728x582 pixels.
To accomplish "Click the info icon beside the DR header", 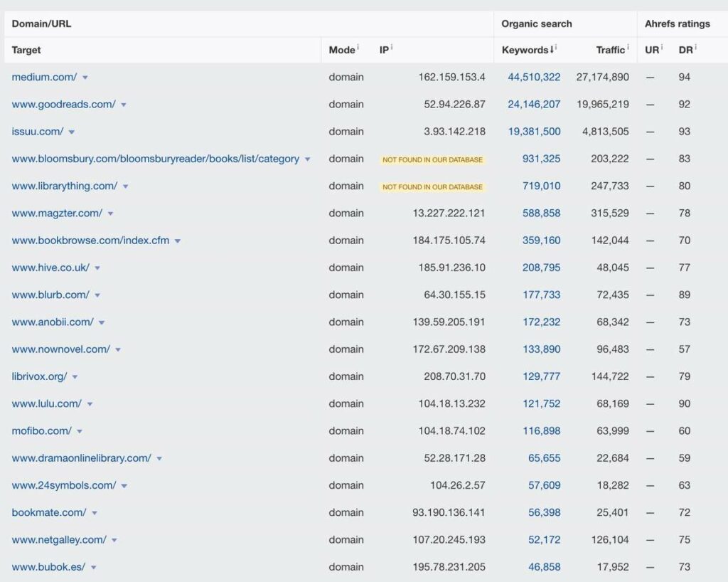I will click(x=695, y=47).
